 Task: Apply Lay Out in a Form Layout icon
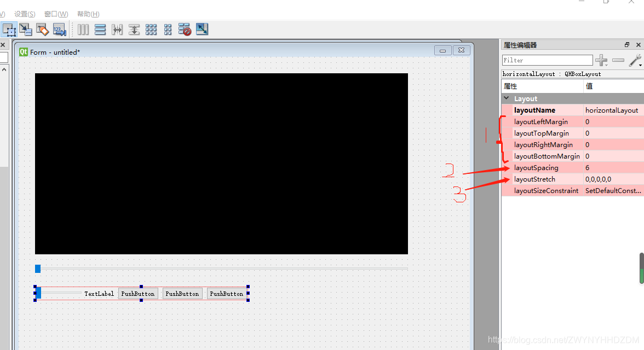(x=168, y=30)
